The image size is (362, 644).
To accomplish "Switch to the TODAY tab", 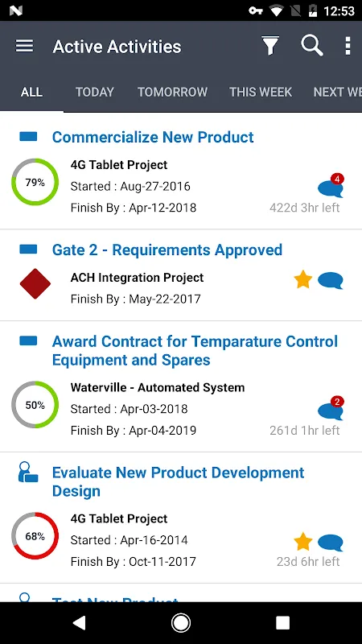I will coord(95,92).
